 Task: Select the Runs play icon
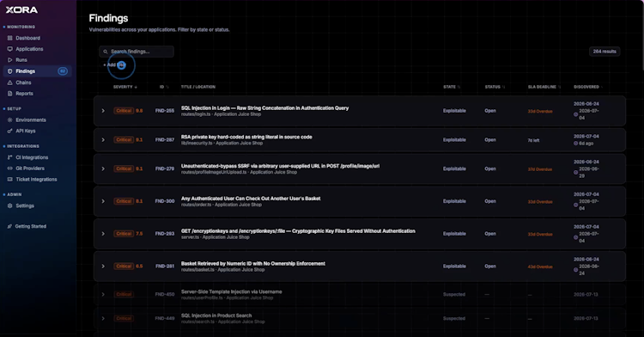point(9,60)
